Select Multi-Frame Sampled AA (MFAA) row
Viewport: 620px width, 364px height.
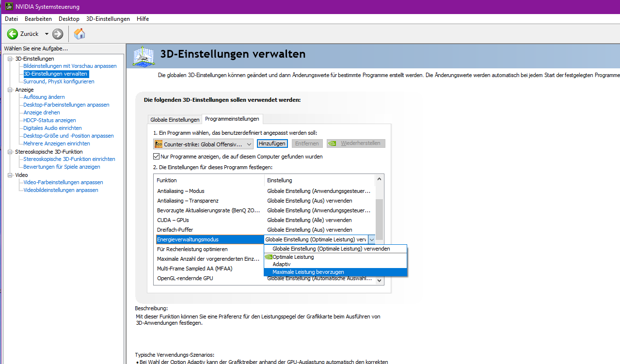tap(209, 269)
